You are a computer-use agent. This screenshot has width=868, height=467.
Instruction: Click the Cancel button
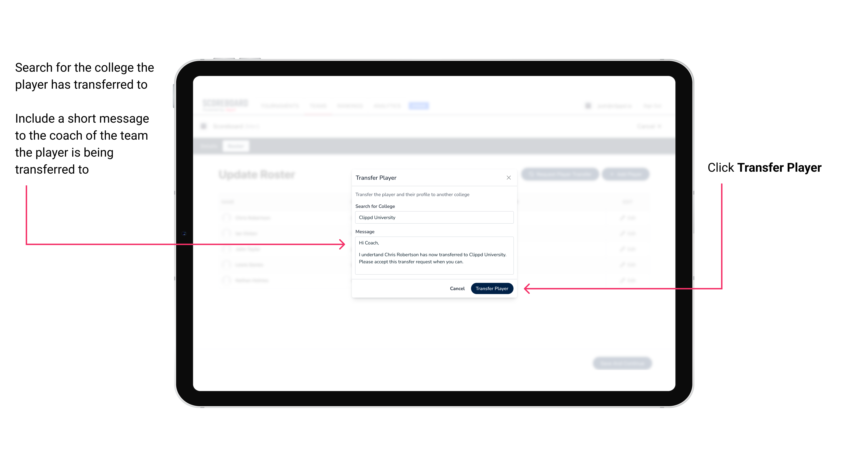[457, 288]
